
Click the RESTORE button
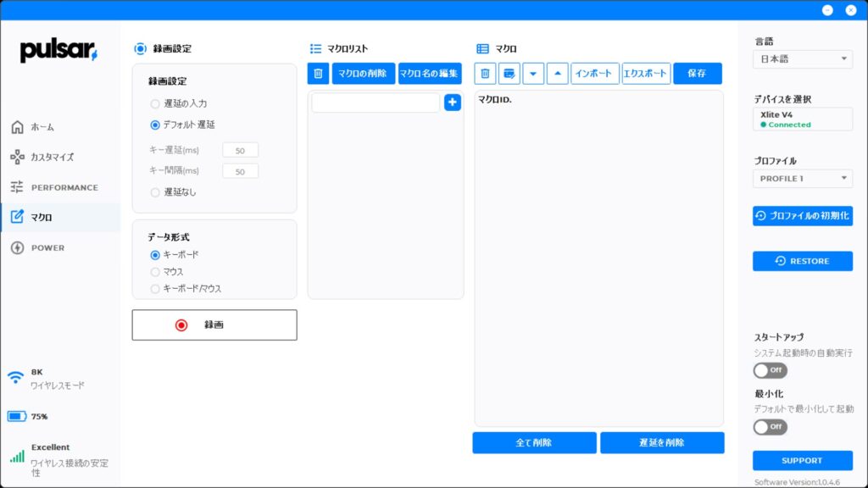(x=803, y=261)
